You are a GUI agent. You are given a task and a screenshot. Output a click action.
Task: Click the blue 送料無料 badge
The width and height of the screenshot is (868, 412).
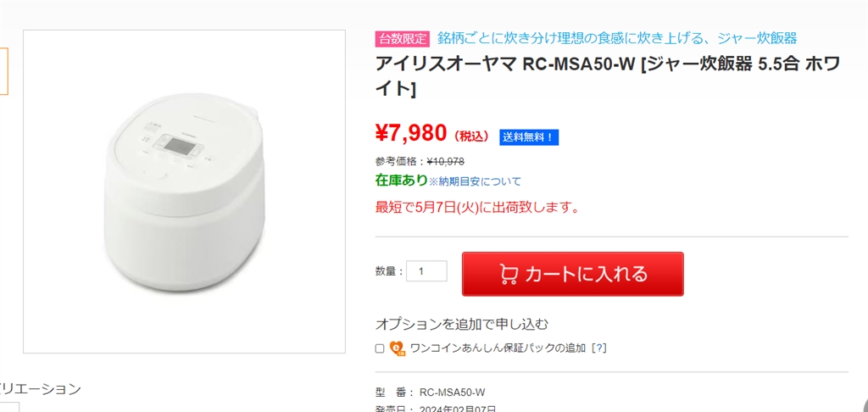(529, 137)
